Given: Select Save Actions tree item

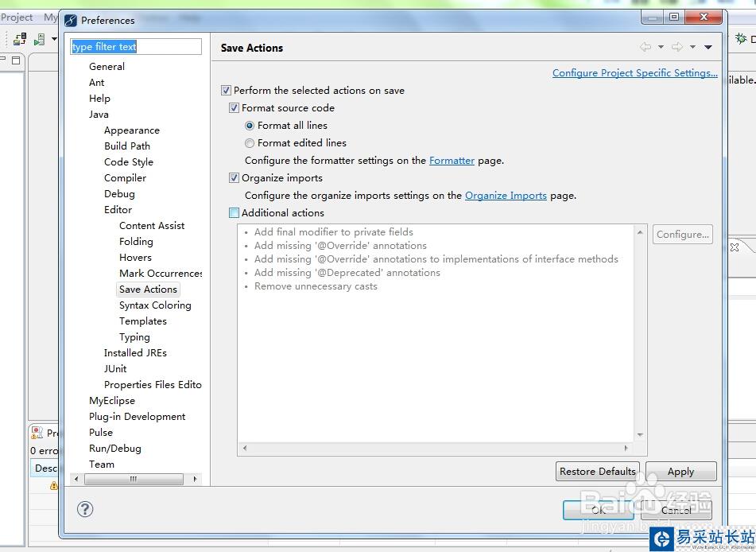Looking at the screenshot, I should [x=148, y=290].
